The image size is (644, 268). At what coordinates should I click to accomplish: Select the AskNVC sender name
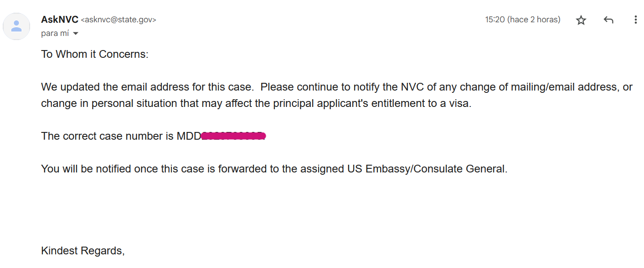[60, 20]
